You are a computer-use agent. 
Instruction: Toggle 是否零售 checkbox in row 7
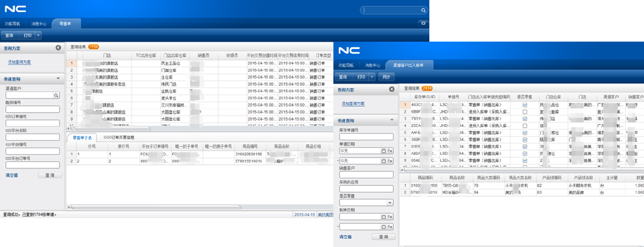[525, 147]
